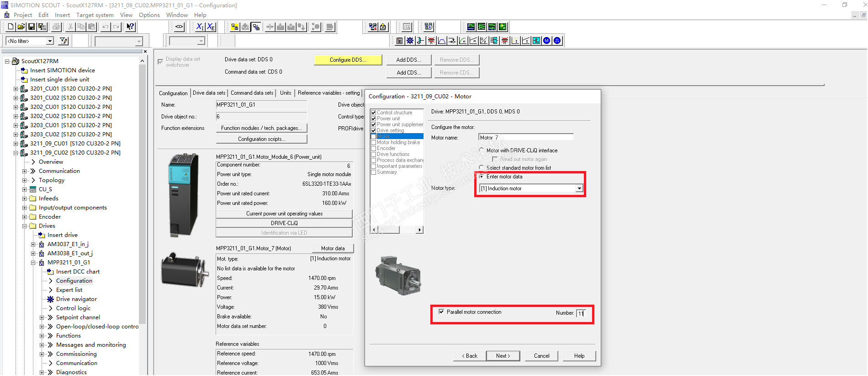Open the first green trace oscilloscope icon
Viewport: 868px width, 376px height.
tap(471, 27)
